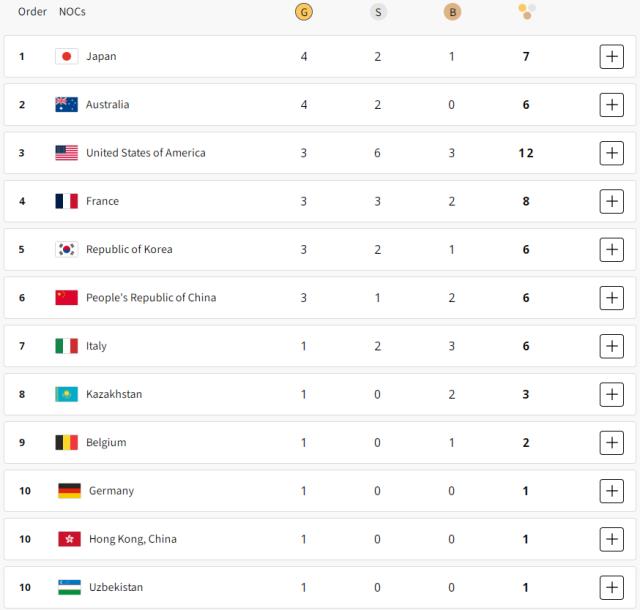
Task: Expand Uzbekistan's medal details
Action: pyautogui.click(x=611, y=587)
